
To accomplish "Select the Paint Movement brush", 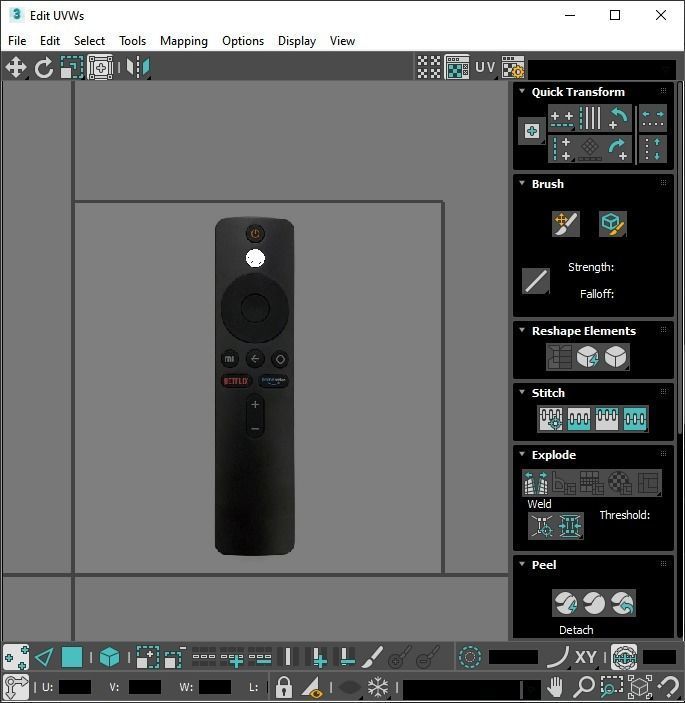I will 566,223.
